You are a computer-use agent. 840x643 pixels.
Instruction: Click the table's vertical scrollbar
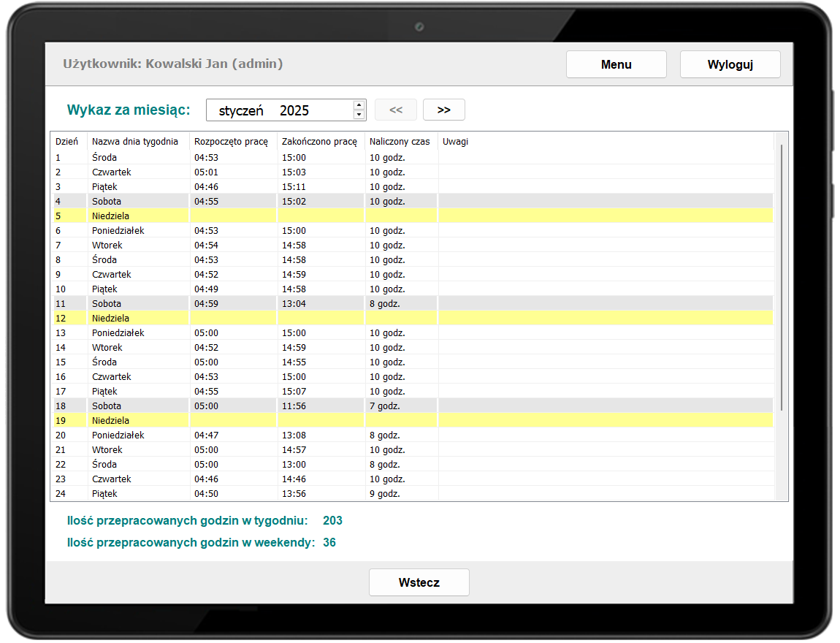pos(782,278)
